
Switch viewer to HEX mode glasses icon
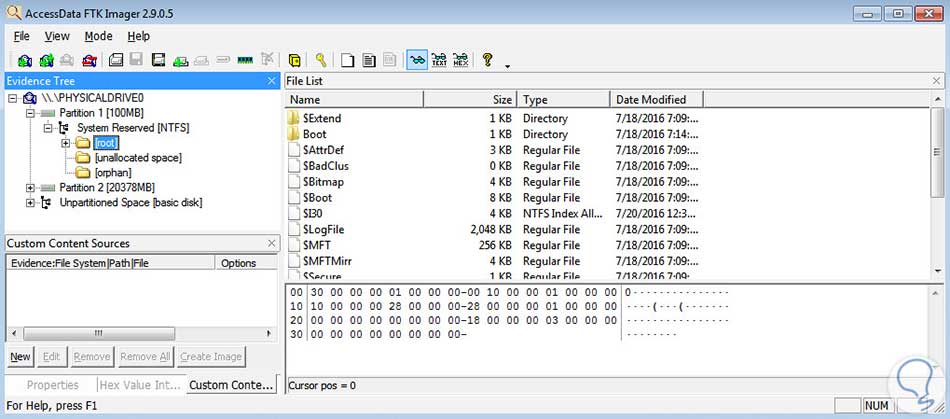point(460,60)
